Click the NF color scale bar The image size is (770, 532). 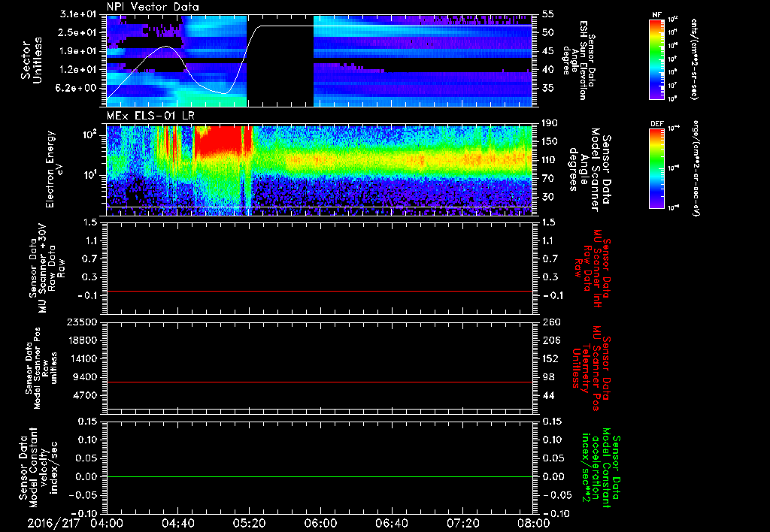(656, 59)
